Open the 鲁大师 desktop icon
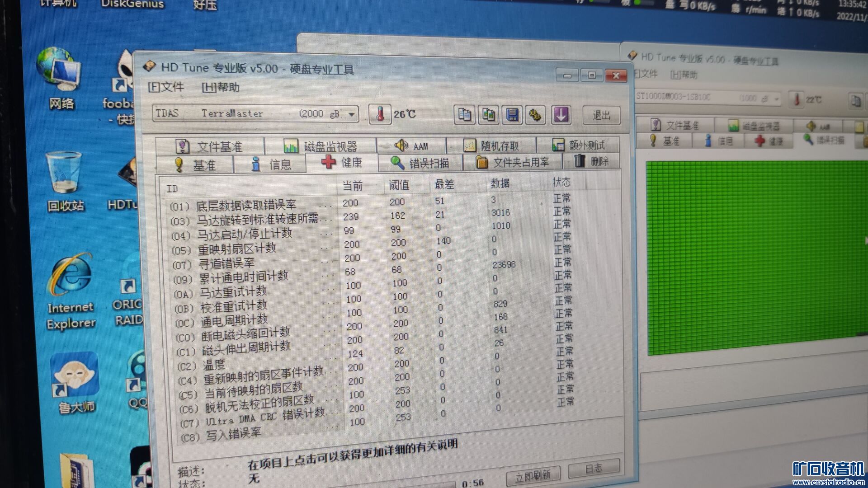 (75, 383)
